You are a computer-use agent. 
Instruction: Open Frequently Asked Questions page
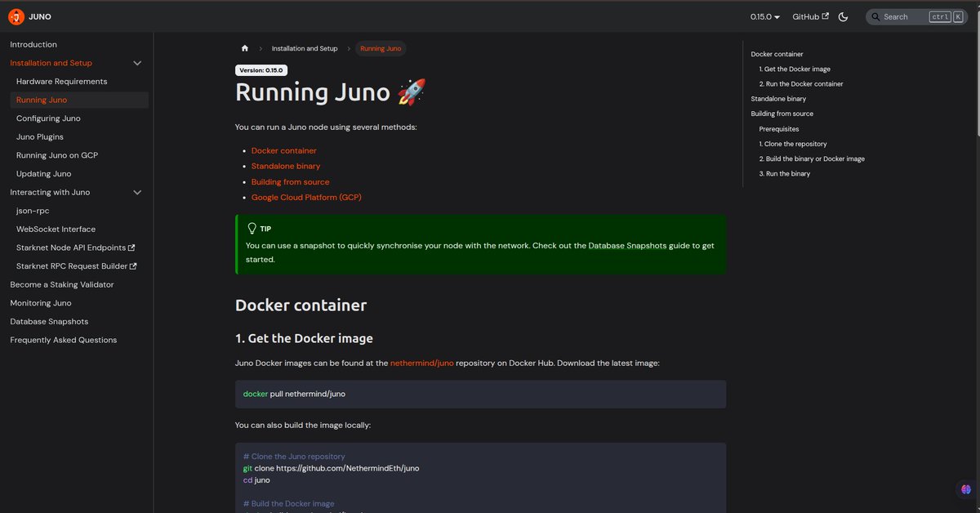coord(64,340)
